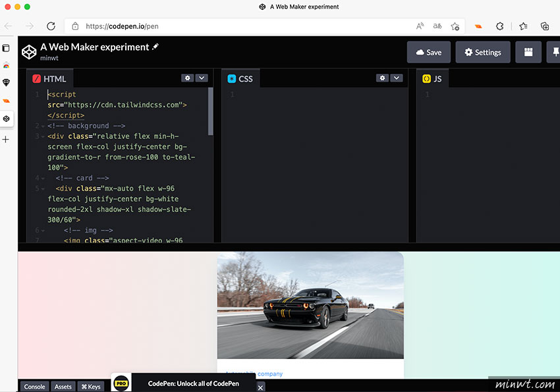Open the favorites list
Screen dimensions: 560x392
523,26
